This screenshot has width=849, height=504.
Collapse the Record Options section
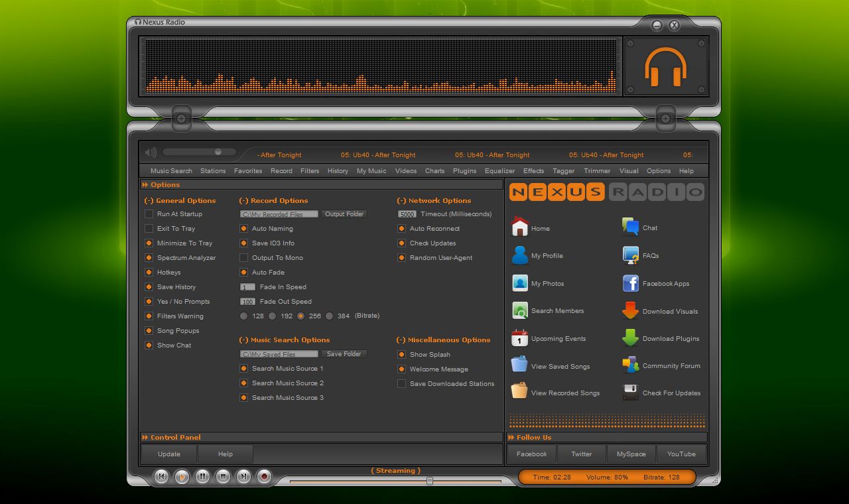pos(244,200)
